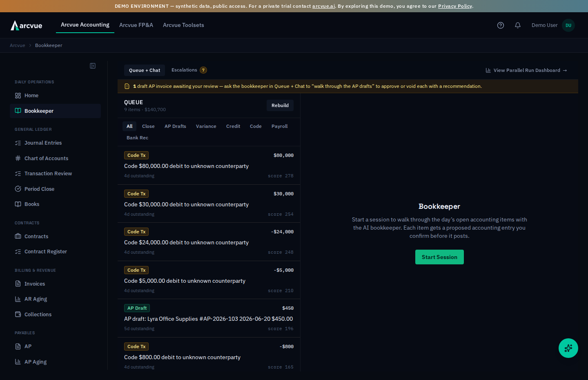The width and height of the screenshot is (588, 380).
Task: Collapse the sidebar panel icon
Action: (x=93, y=66)
